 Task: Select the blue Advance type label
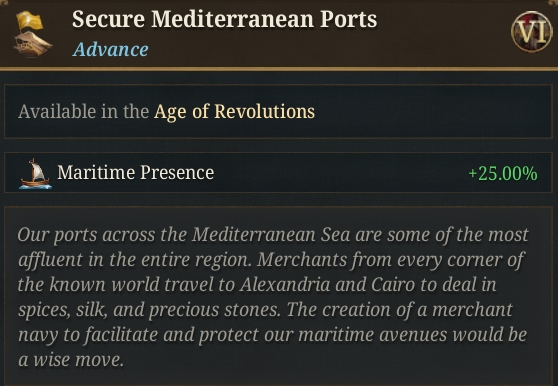110,49
